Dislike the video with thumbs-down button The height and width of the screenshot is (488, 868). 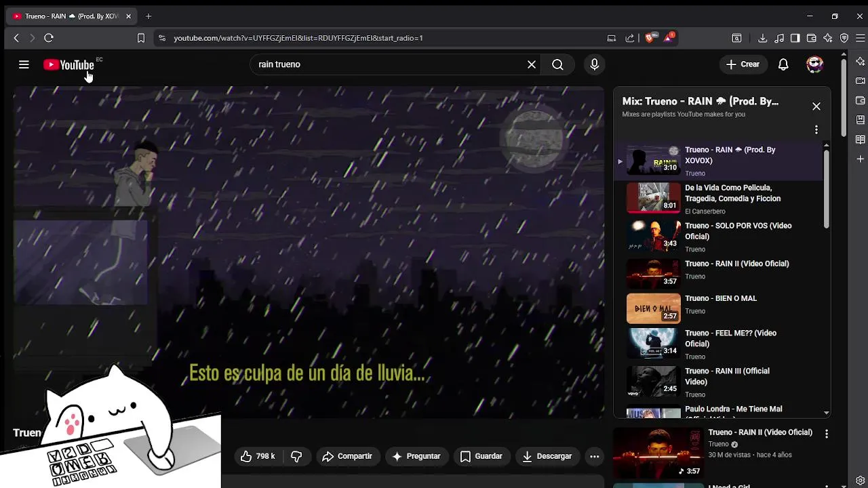tap(296, 456)
